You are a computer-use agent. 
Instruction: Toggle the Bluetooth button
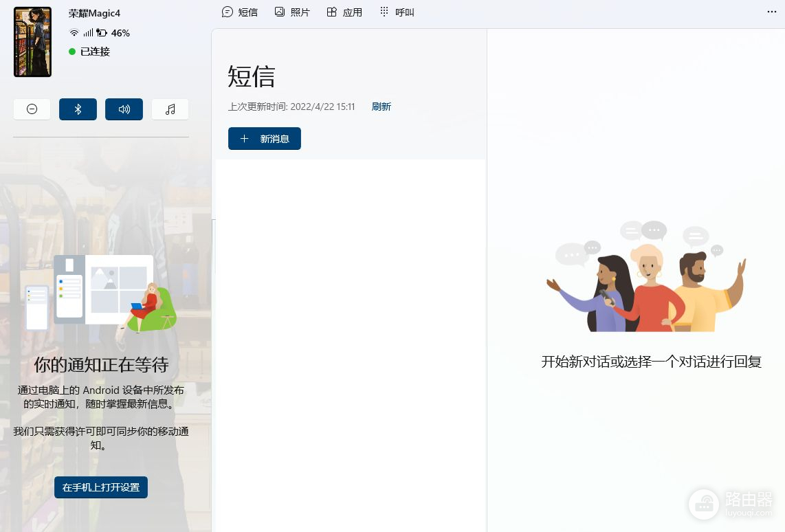[x=78, y=109]
